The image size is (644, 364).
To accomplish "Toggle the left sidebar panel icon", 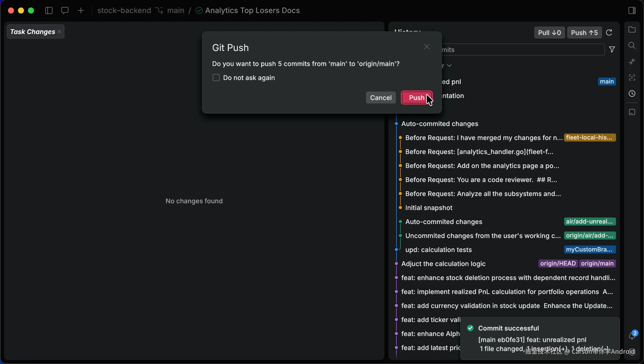I will coord(49,10).
